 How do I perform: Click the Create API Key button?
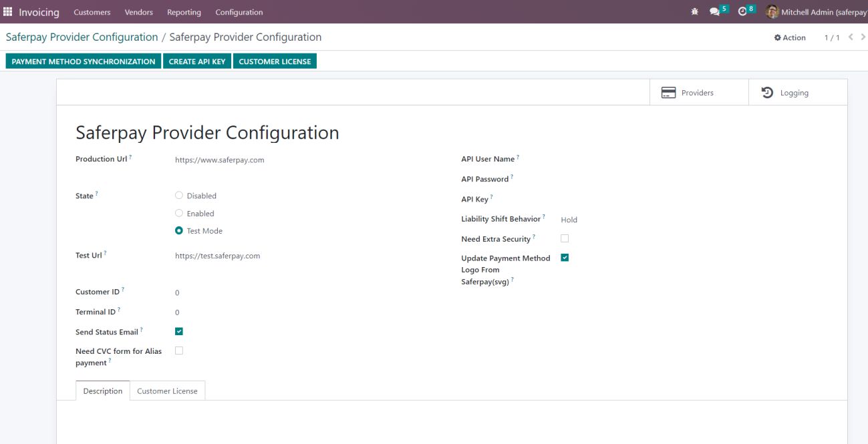197,61
